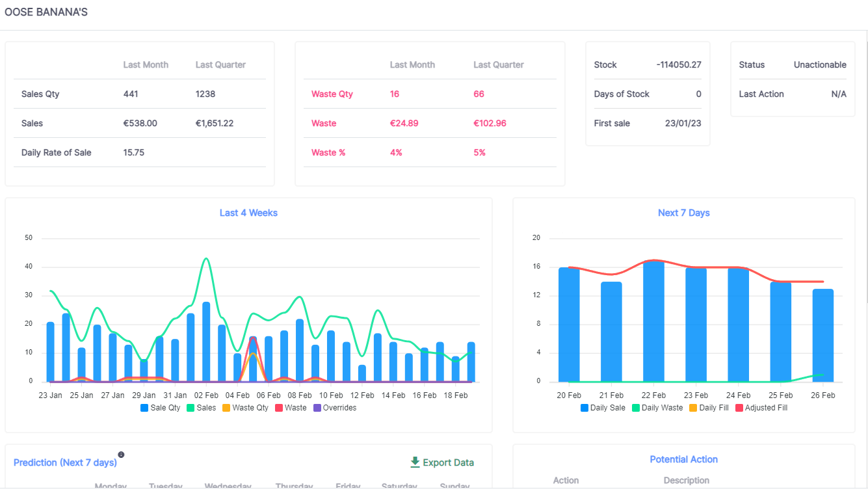Click the Unactionable status value
Image resolution: width=868 pixels, height=495 pixels.
coord(820,65)
